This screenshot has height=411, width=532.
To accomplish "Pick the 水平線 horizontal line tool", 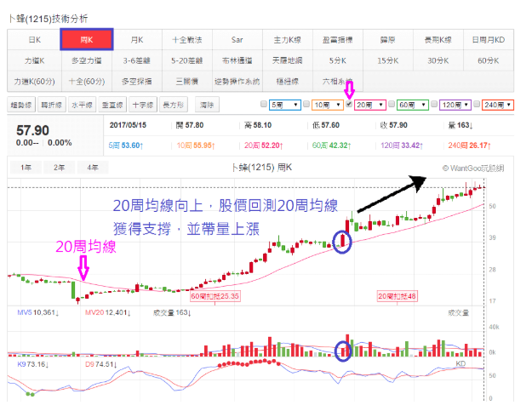I will [82, 105].
